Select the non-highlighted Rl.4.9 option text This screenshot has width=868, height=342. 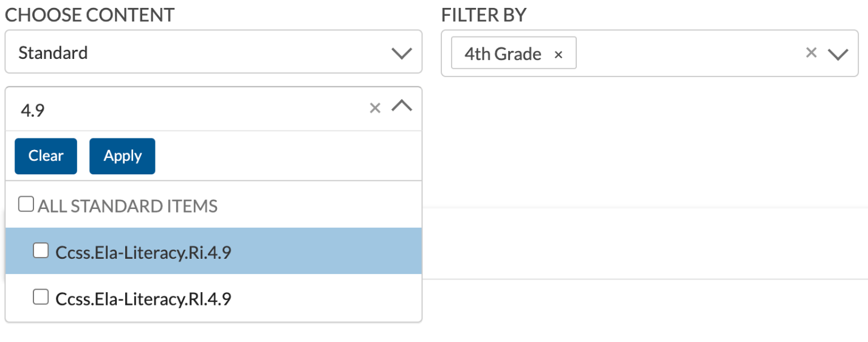[143, 299]
